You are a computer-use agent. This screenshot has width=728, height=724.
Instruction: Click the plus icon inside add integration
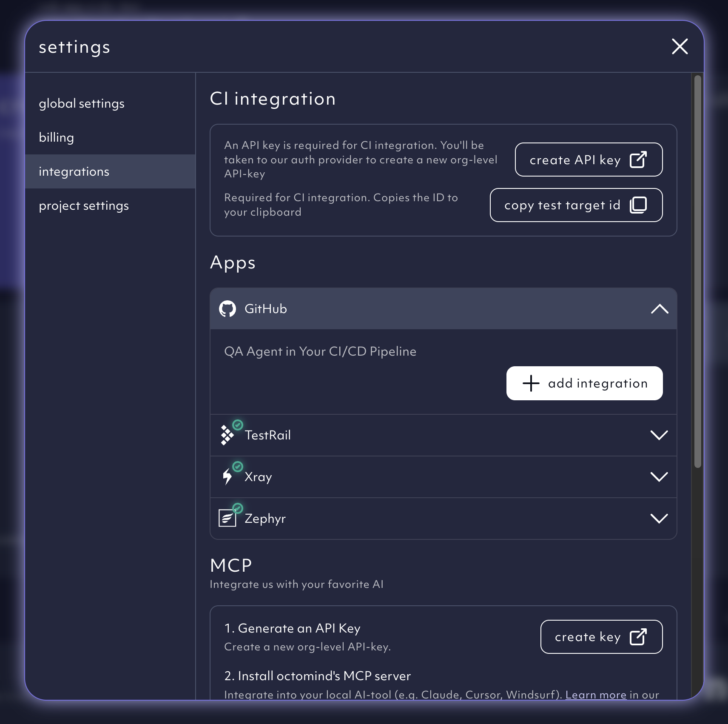(531, 383)
